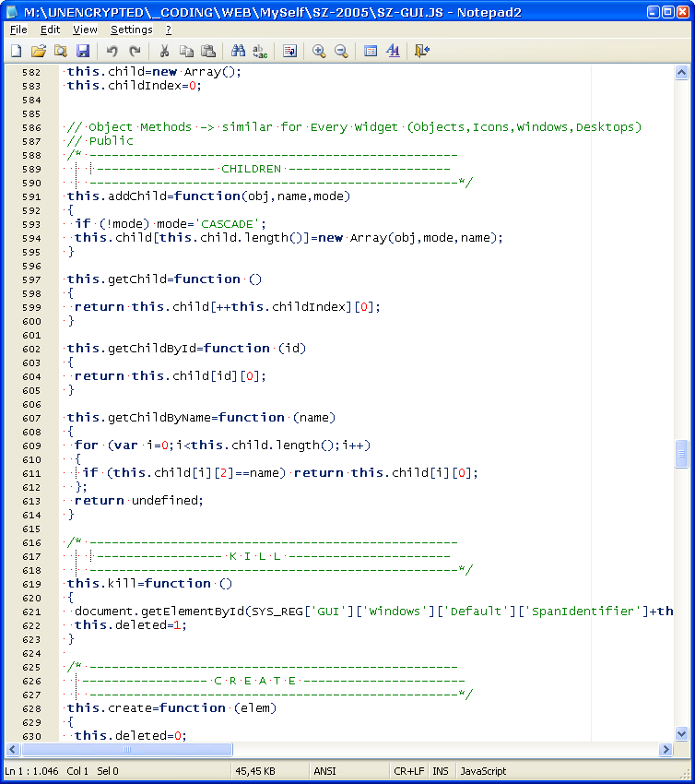Click 'return this.child[id][0];' line

click(x=171, y=376)
